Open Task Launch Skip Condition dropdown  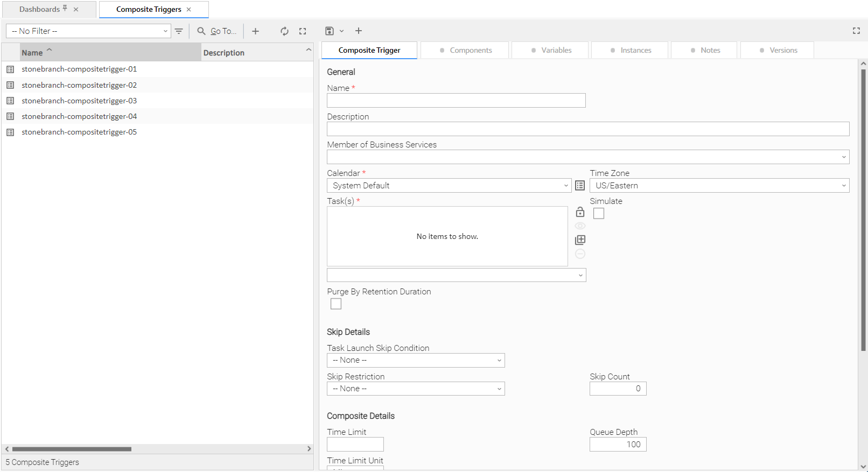(416, 361)
